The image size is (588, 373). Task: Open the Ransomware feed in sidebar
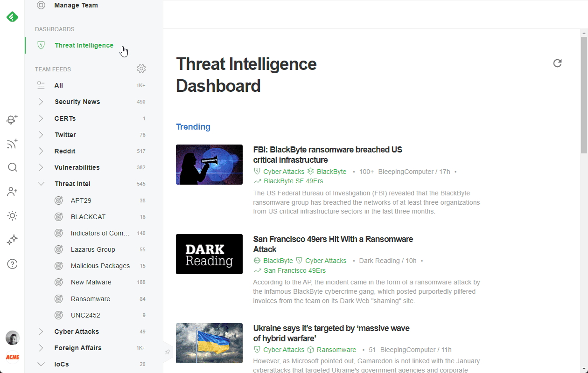pyautogui.click(x=91, y=299)
